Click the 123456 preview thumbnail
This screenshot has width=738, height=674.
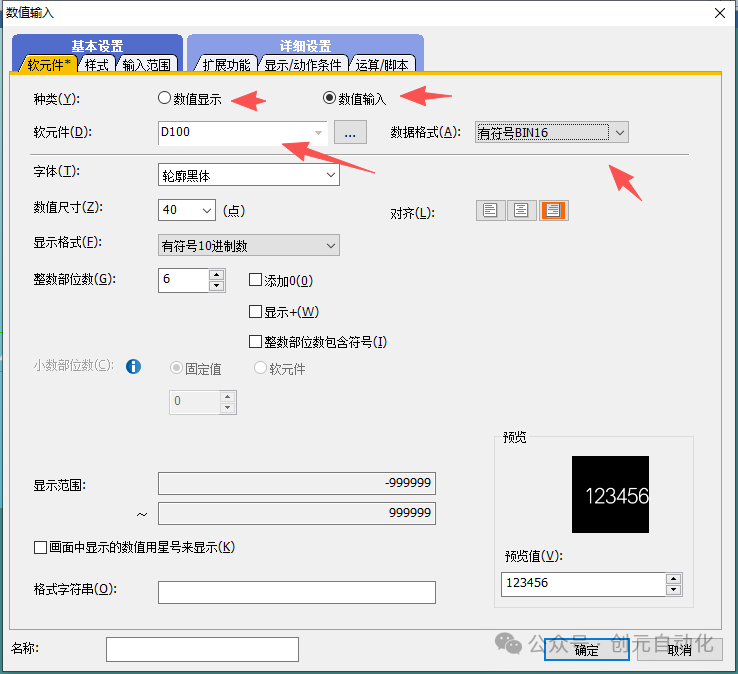coord(610,494)
